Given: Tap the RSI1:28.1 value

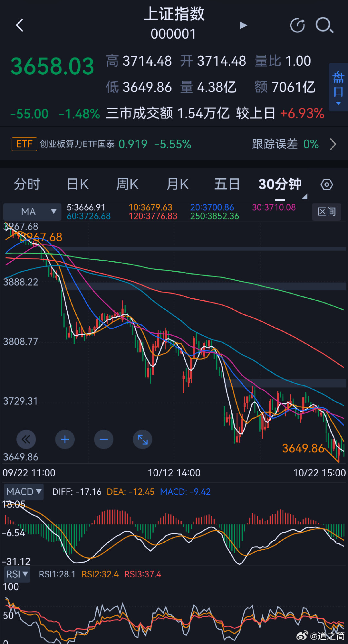Looking at the screenshot, I should 57,574.
